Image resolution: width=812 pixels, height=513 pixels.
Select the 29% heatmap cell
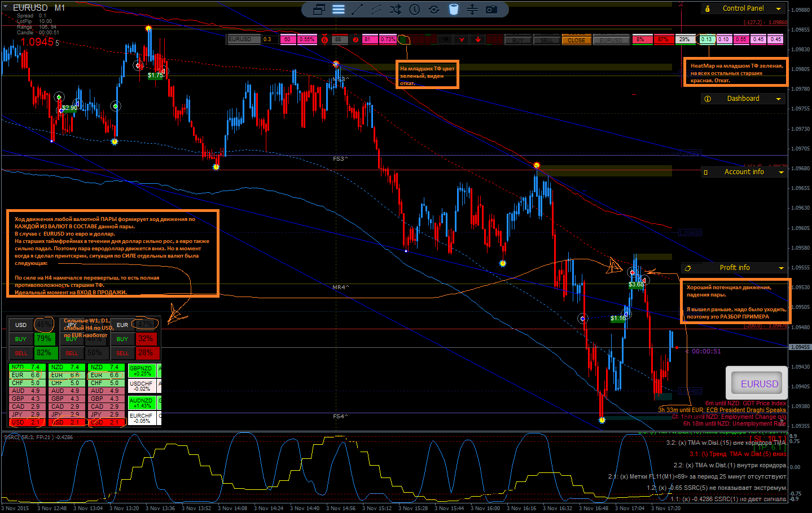tap(684, 39)
